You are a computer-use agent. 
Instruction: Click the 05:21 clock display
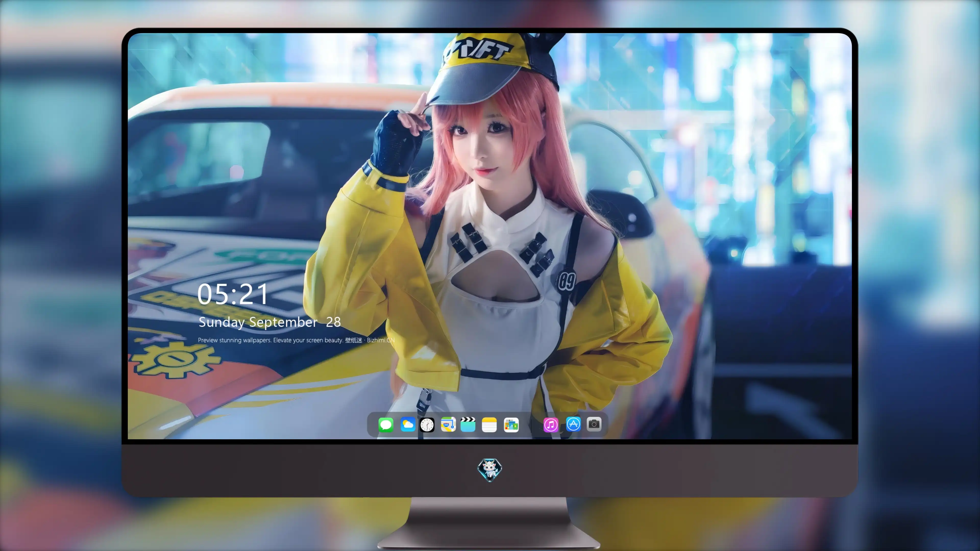click(232, 294)
